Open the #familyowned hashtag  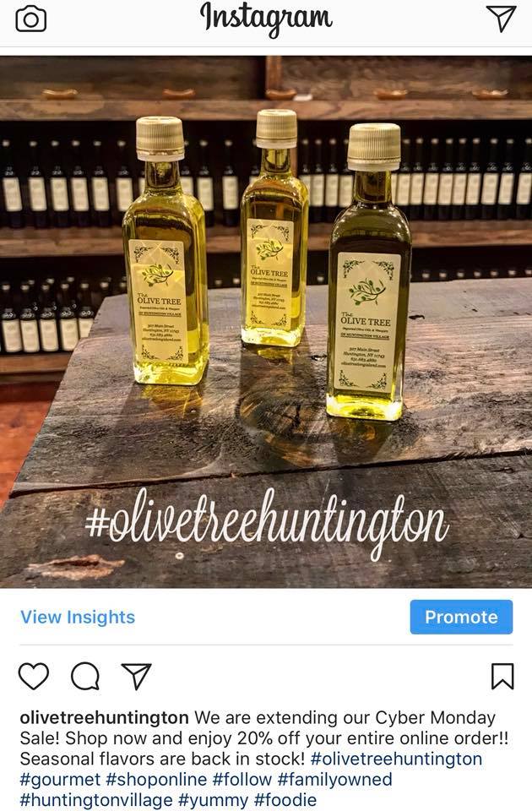coord(335,780)
